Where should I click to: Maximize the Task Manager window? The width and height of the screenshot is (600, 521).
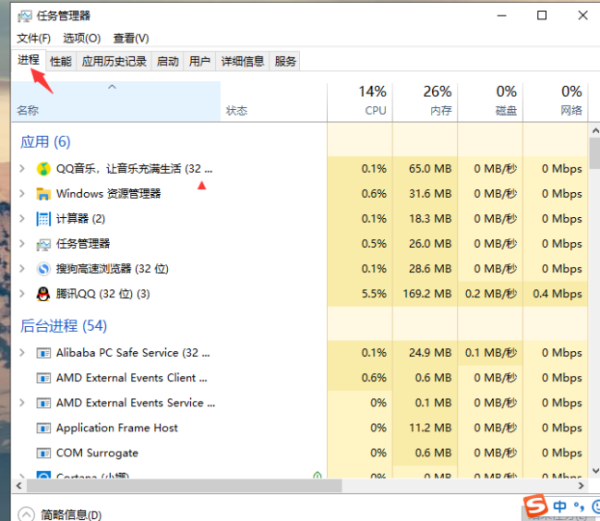[x=542, y=16]
